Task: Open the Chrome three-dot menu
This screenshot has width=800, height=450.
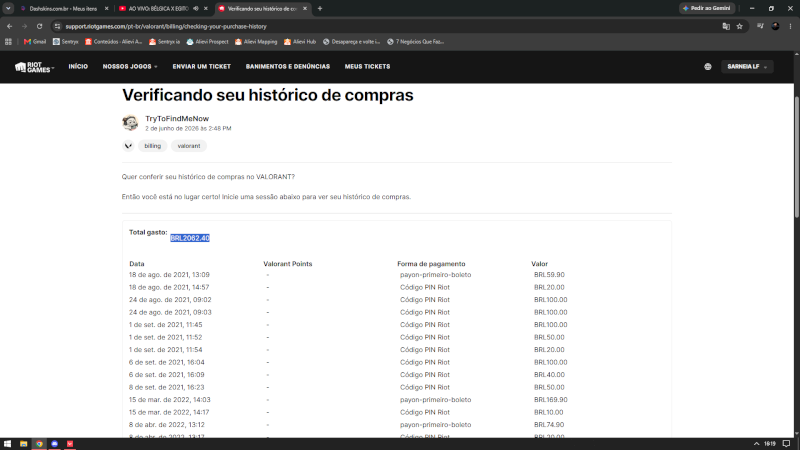Action: [x=790, y=26]
